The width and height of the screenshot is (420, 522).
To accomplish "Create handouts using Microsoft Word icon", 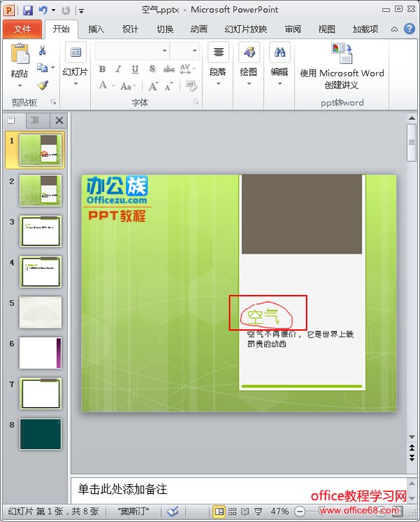I will tap(342, 53).
